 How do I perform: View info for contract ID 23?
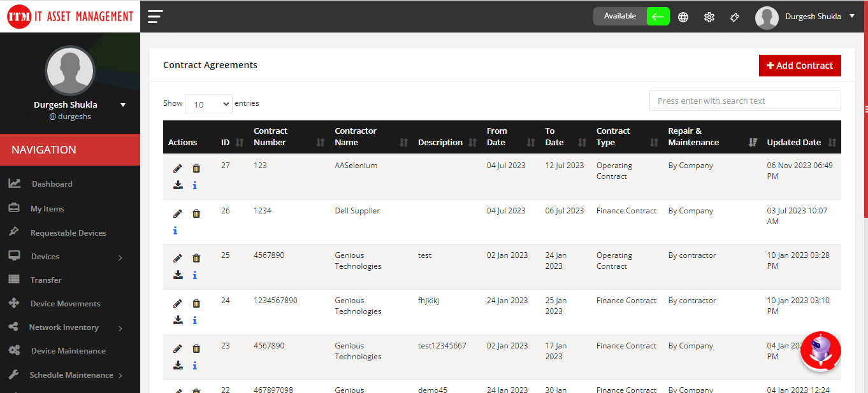tap(195, 366)
